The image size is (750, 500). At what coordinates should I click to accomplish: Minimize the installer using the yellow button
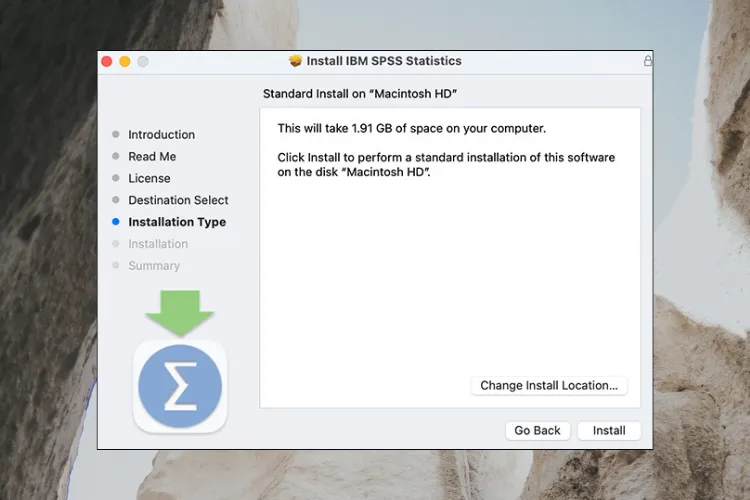[125, 61]
